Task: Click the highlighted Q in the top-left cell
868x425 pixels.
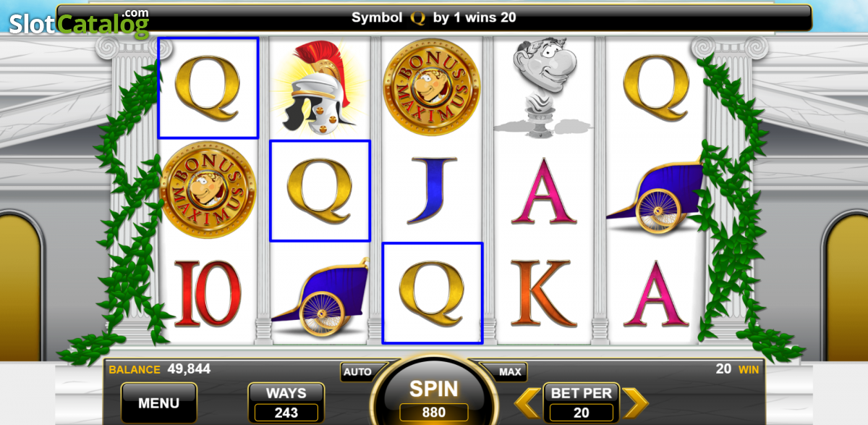Action: (208, 88)
